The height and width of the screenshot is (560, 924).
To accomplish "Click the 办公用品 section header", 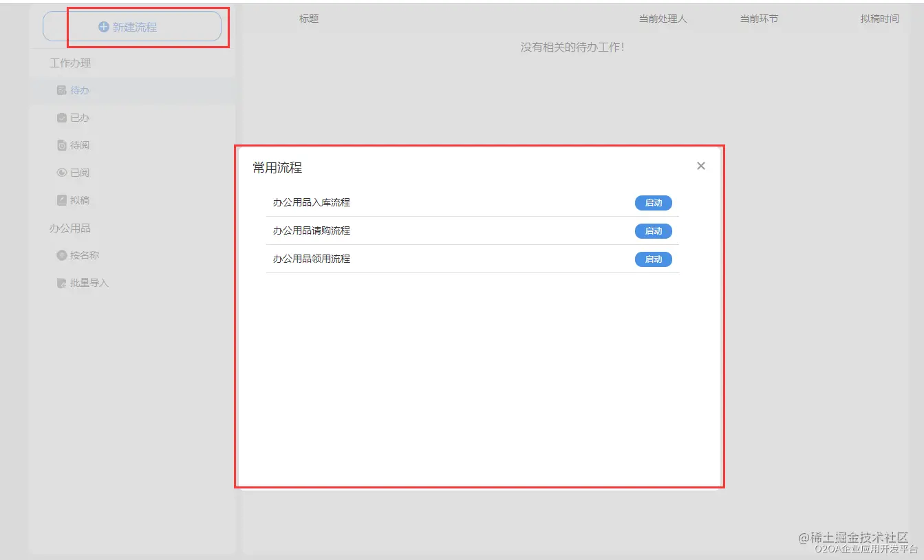I will [x=70, y=228].
